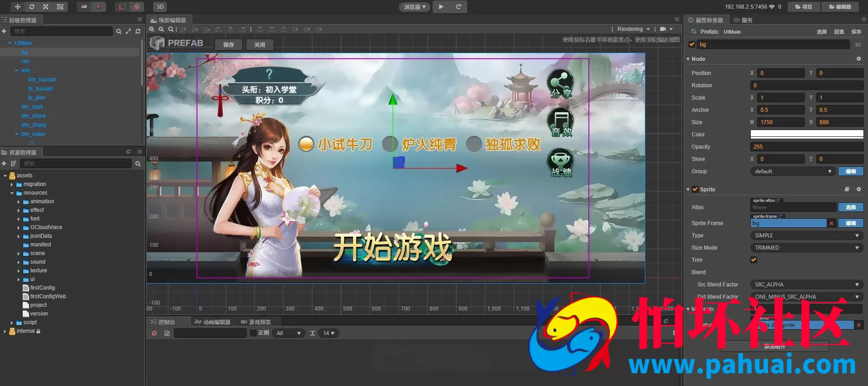
Task: Click the 回退 revert link in Prefab row
Action: coord(839,32)
